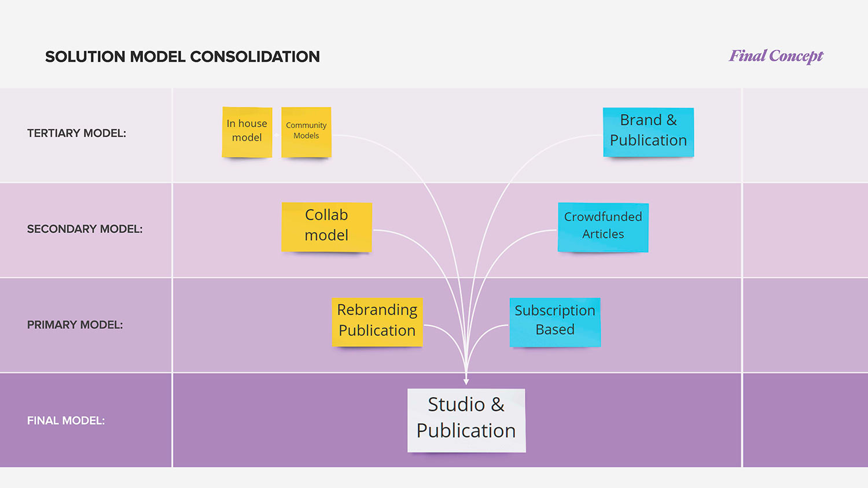Select the 'Rebranding Publication' yellow note
The height and width of the screenshot is (488, 868).
[377, 321]
